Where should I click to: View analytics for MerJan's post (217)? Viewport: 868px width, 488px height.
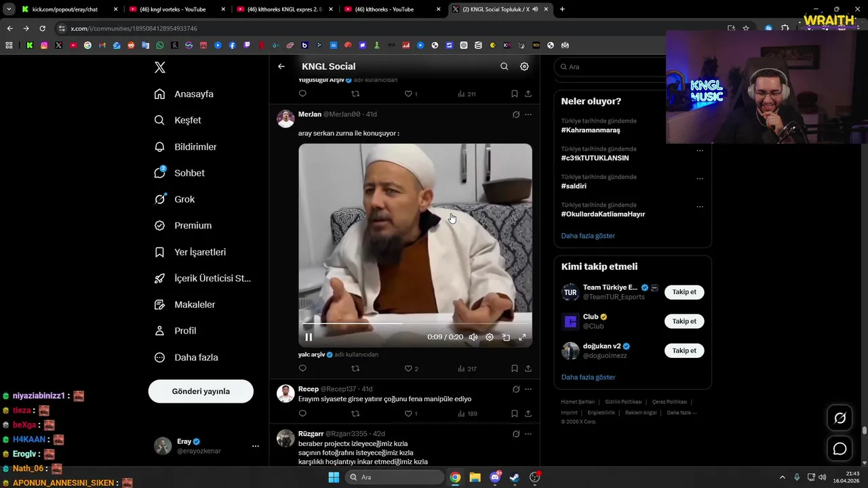point(467,369)
